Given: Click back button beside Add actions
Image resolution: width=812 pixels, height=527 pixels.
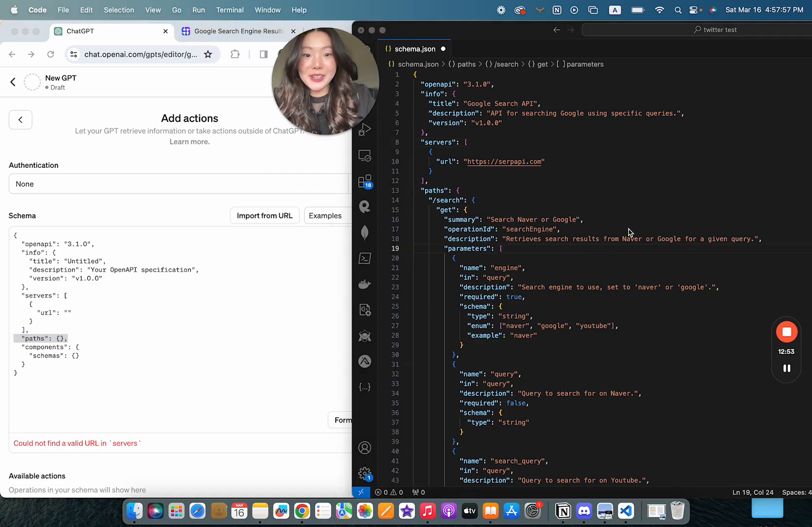Looking at the screenshot, I should point(20,120).
